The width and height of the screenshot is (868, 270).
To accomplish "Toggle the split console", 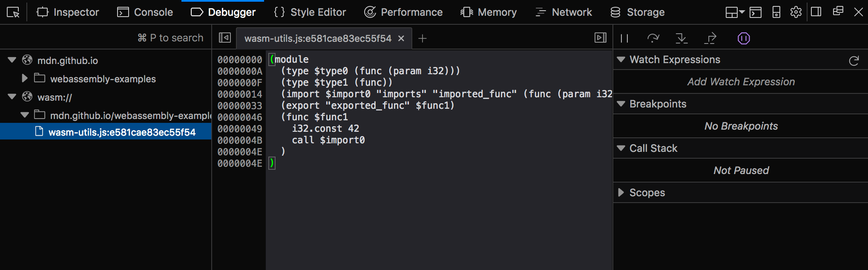I will [x=756, y=12].
